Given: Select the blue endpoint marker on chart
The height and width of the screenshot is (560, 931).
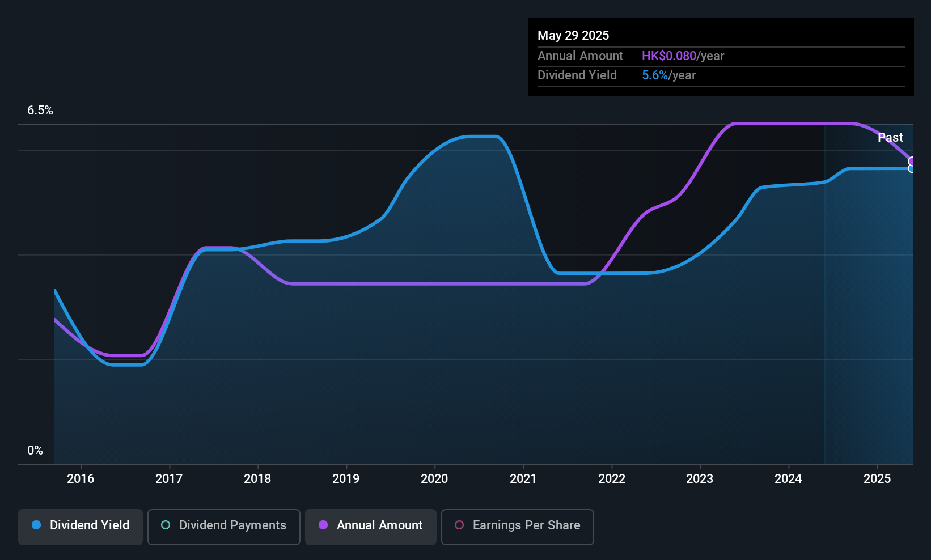Looking at the screenshot, I should pyautogui.click(x=912, y=169).
